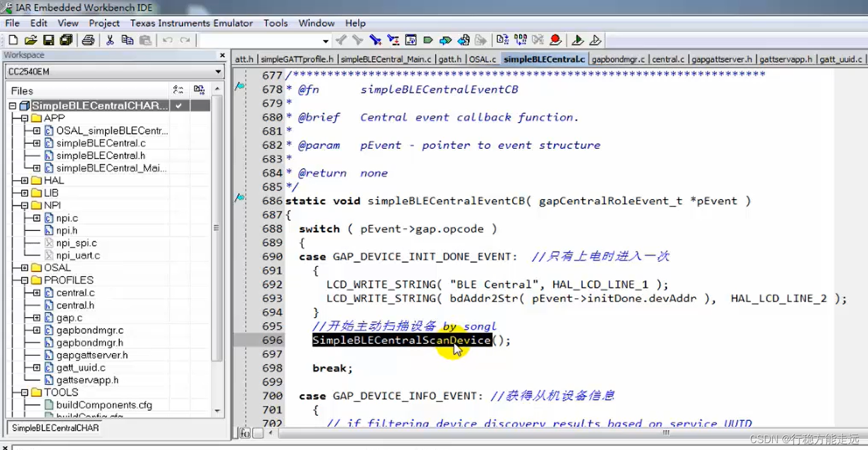Collapse the TOOLS folder
This screenshot has height=450, width=868.
point(25,392)
